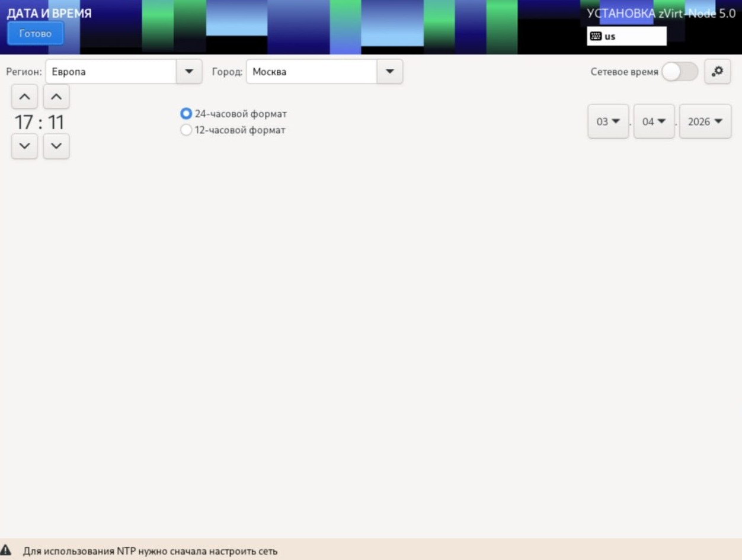The height and width of the screenshot is (560, 742).
Task: Click the us keyboard layout indicator
Action: pyautogui.click(x=626, y=36)
